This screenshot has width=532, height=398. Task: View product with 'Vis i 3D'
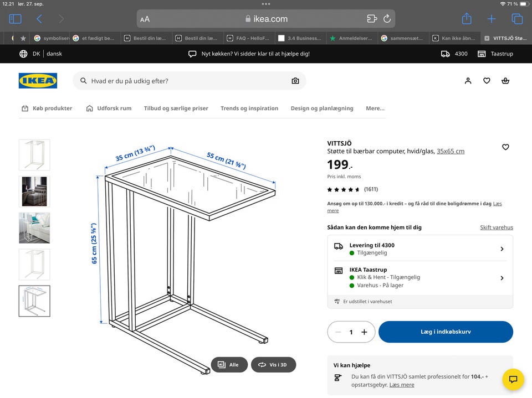(273, 365)
